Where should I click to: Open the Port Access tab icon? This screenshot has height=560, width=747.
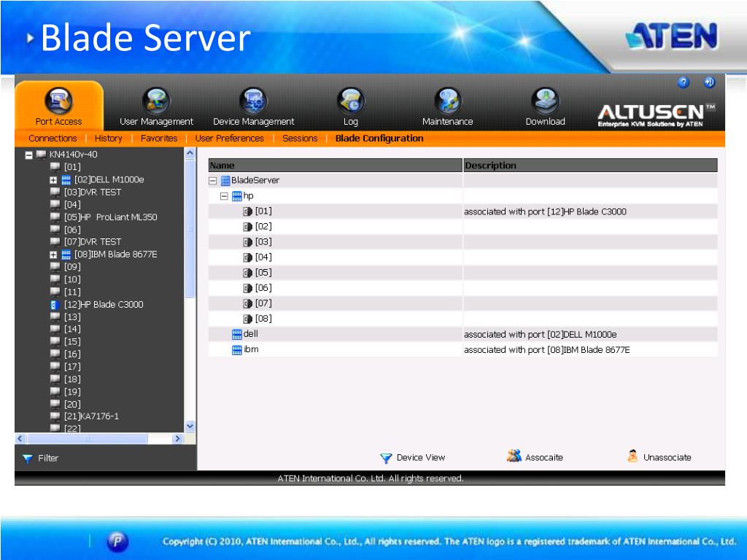pyautogui.click(x=58, y=101)
